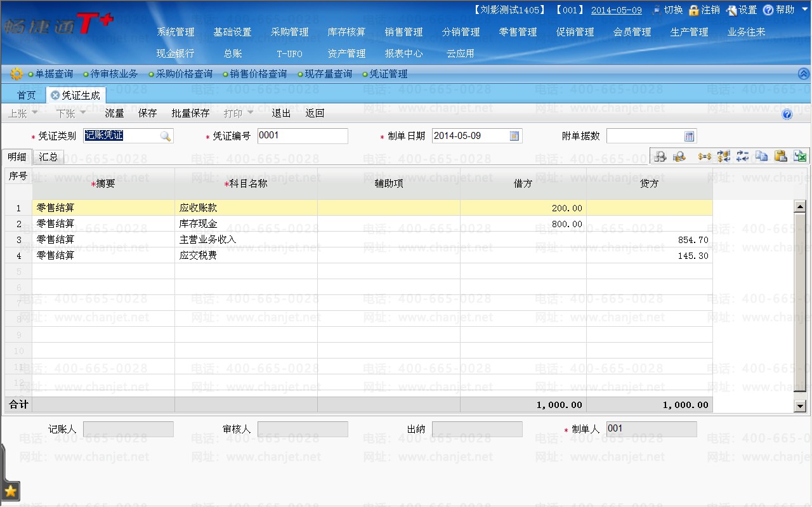
Task: Click the 返回 return button
Action: pyautogui.click(x=315, y=114)
